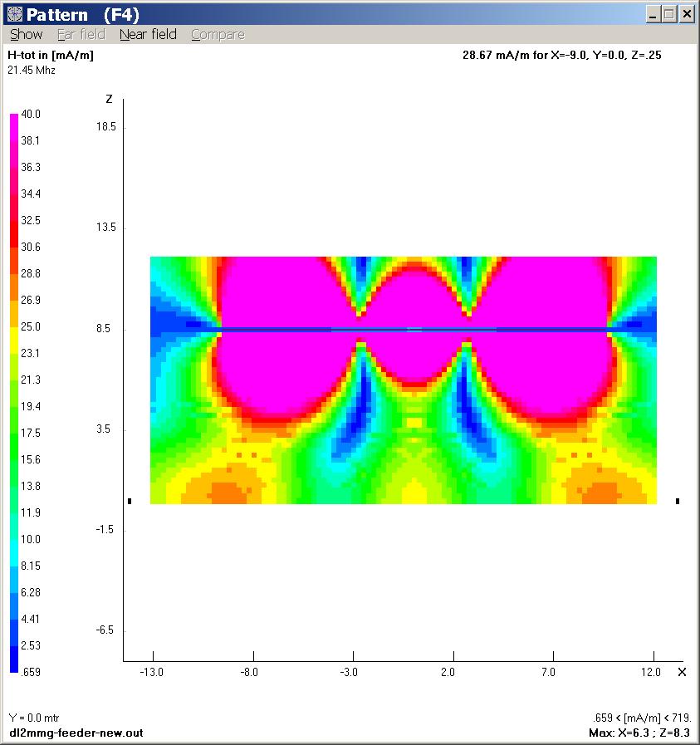700x745 pixels.
Task: Click the Pattern window title icon
Action: 15,14
